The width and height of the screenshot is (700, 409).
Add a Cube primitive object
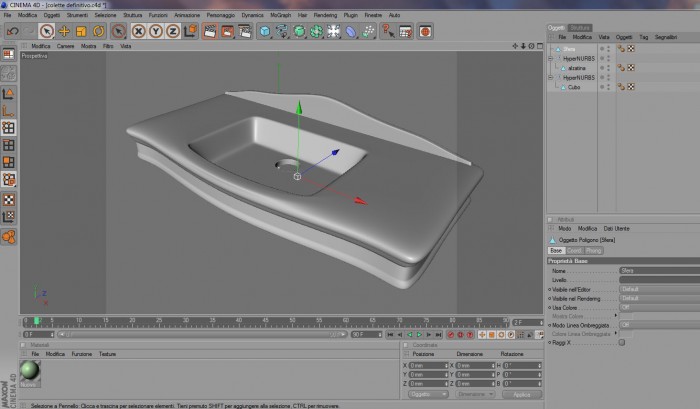(x=265, y=31)
